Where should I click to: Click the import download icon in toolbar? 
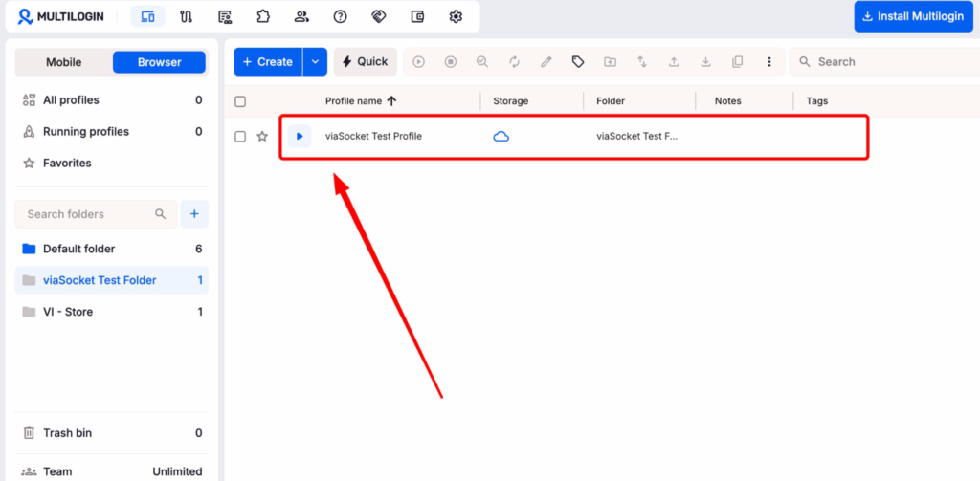[705, 62]
